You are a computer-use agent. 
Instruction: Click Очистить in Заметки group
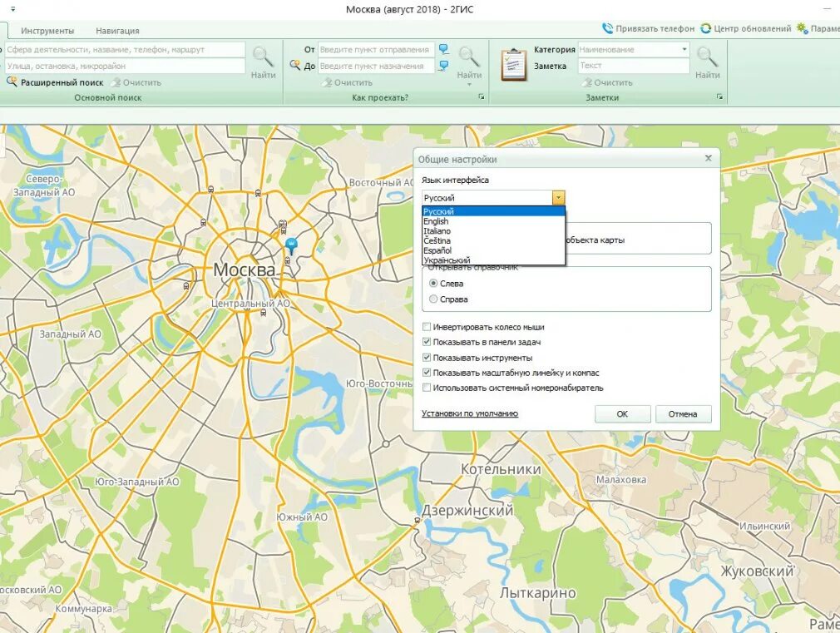point(607,82)
